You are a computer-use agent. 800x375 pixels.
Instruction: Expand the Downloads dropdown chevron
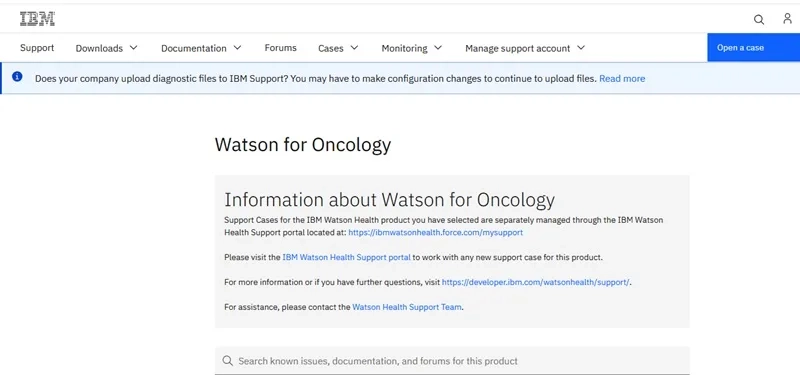point(133,47)
